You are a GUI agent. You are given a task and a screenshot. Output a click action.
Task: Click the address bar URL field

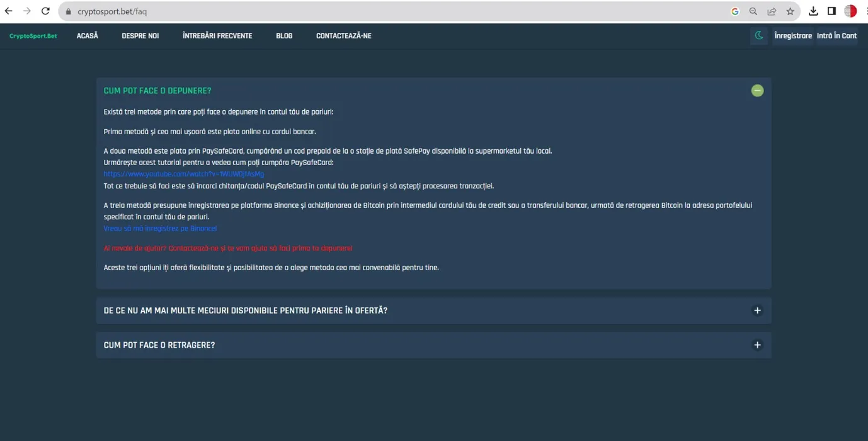click(378, 11)
